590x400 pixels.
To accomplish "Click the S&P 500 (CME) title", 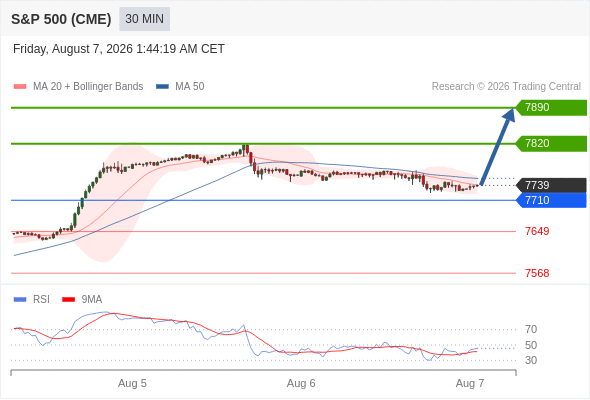I will click(61, 19).
